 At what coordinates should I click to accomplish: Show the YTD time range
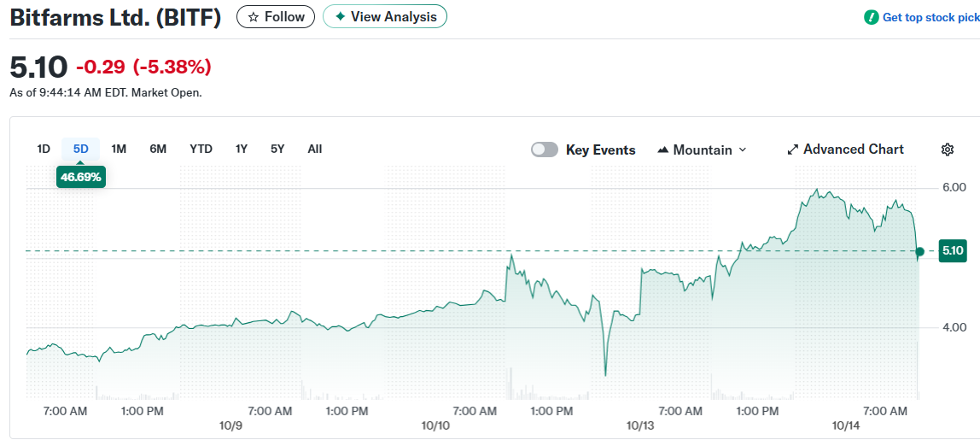tap(201, 149)
